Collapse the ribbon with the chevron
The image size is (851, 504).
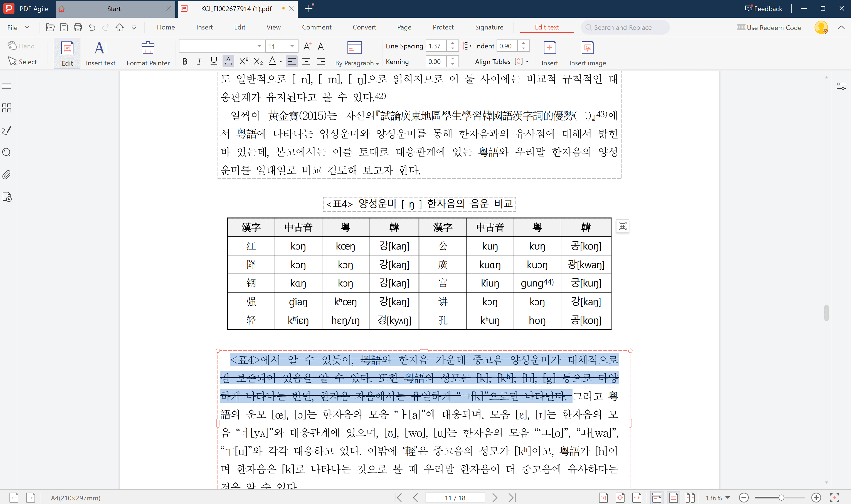841,27
